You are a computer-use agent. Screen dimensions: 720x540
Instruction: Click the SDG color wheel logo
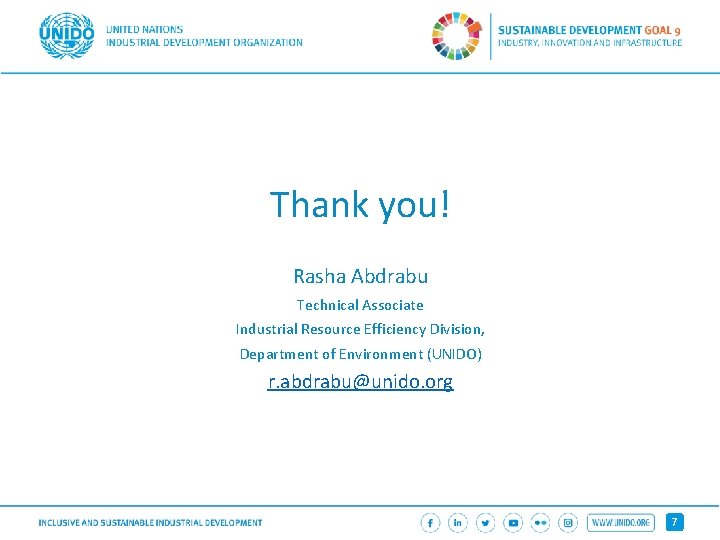[x=457, y=36]
